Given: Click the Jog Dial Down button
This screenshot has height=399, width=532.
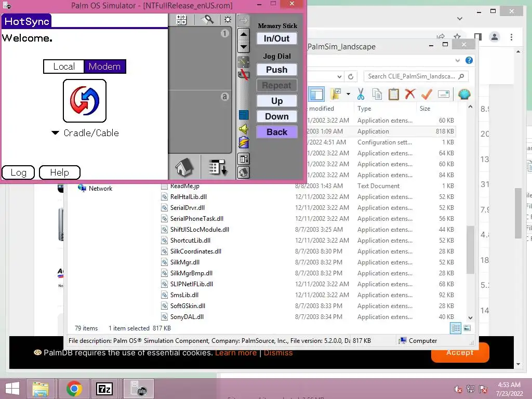Looking at the screenshot, I should click(x=276, y=116).
